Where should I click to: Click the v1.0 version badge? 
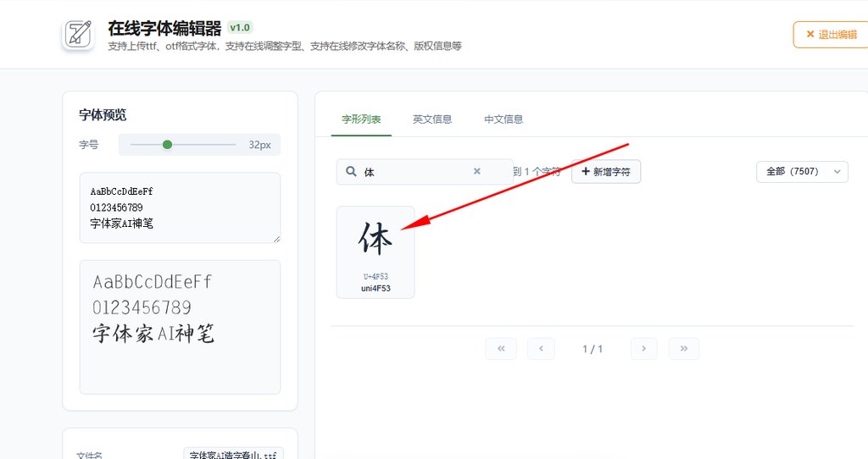click(x=240, y=28)
